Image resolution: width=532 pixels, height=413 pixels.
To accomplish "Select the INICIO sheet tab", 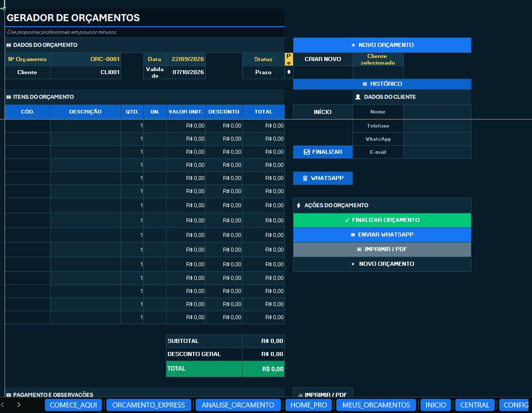I will tap(436, 405).
